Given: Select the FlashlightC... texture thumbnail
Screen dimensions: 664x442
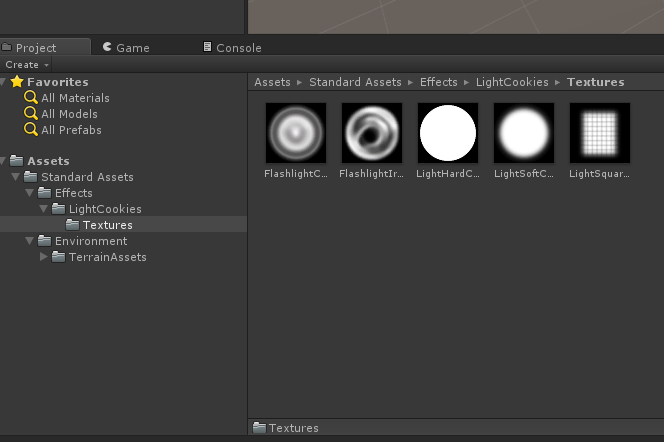Looking at the screenshot, I should point(296,133).
